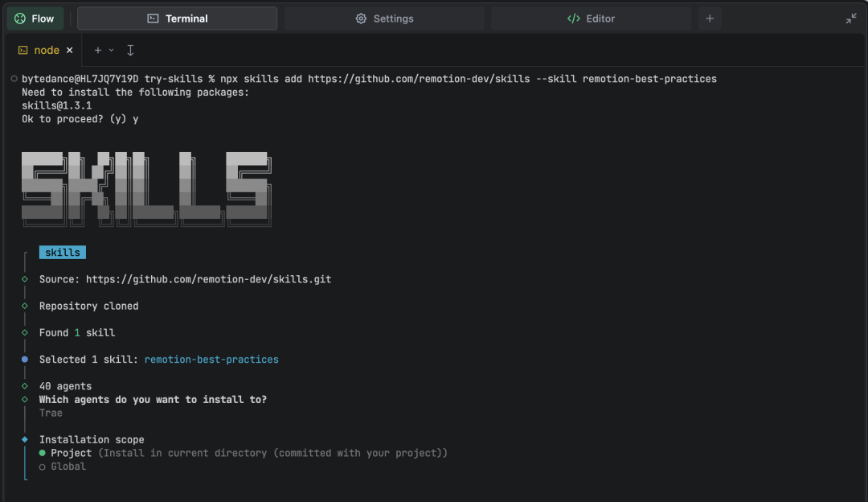Click the Source github skills.git URL

coord(208,279)
